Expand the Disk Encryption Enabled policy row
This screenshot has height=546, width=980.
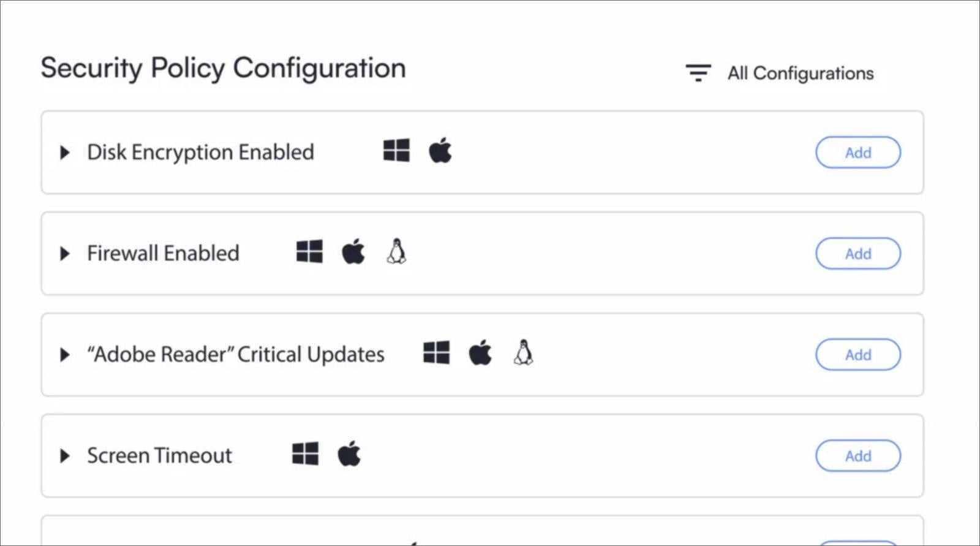click(x=65, y=153)
